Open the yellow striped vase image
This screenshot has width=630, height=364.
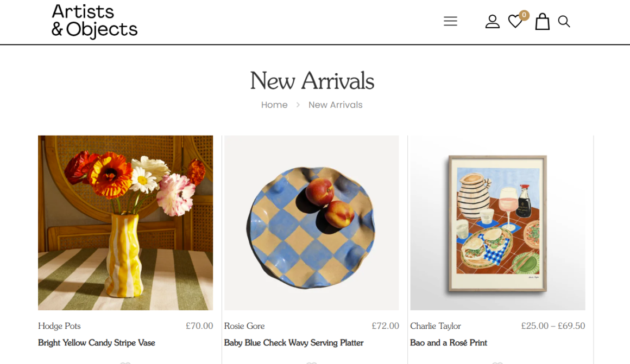[125, 222]
